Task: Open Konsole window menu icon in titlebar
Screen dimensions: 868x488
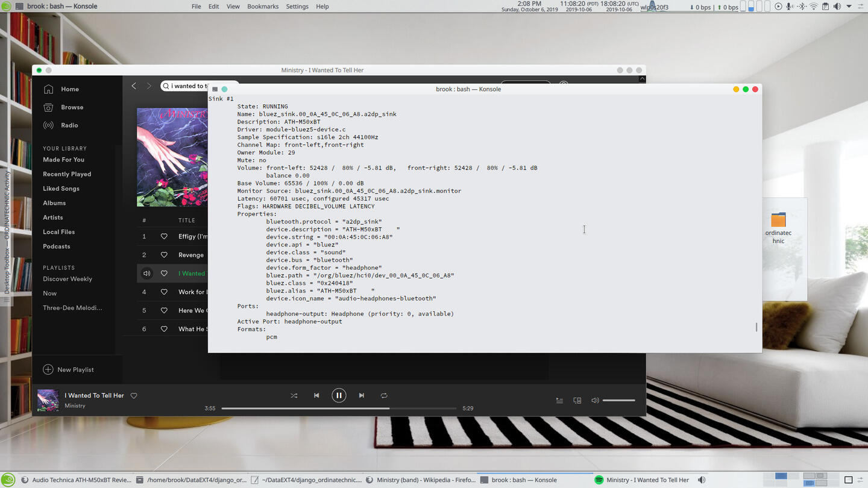Action: 215,89
